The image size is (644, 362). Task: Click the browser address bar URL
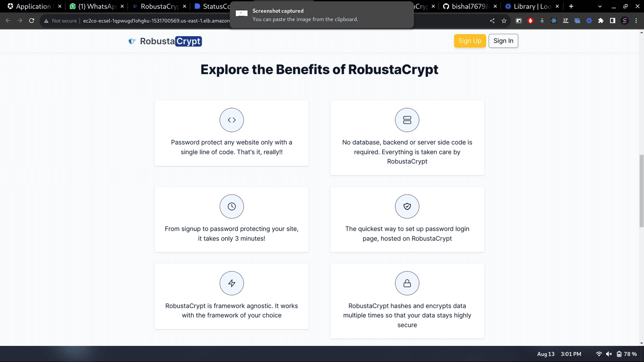pyautogui.click(x=157, y=21)
